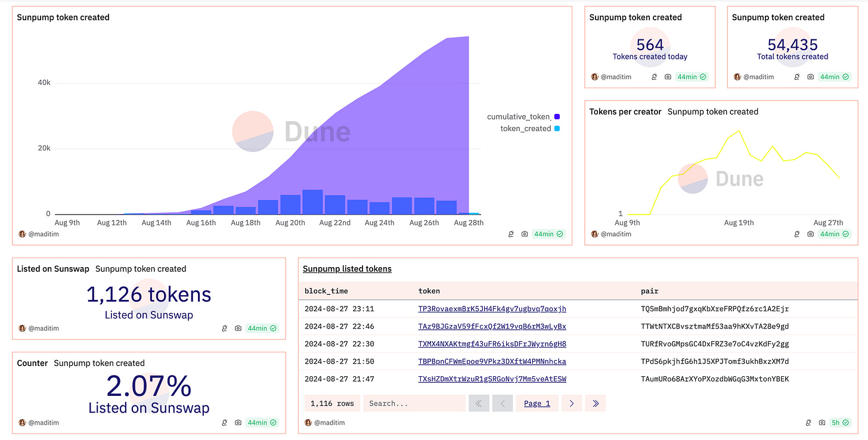The height and width of the screenshot is (440, 868).
Task: Click the purple cumulative_token legend swatch
Action: click(557, 117)
